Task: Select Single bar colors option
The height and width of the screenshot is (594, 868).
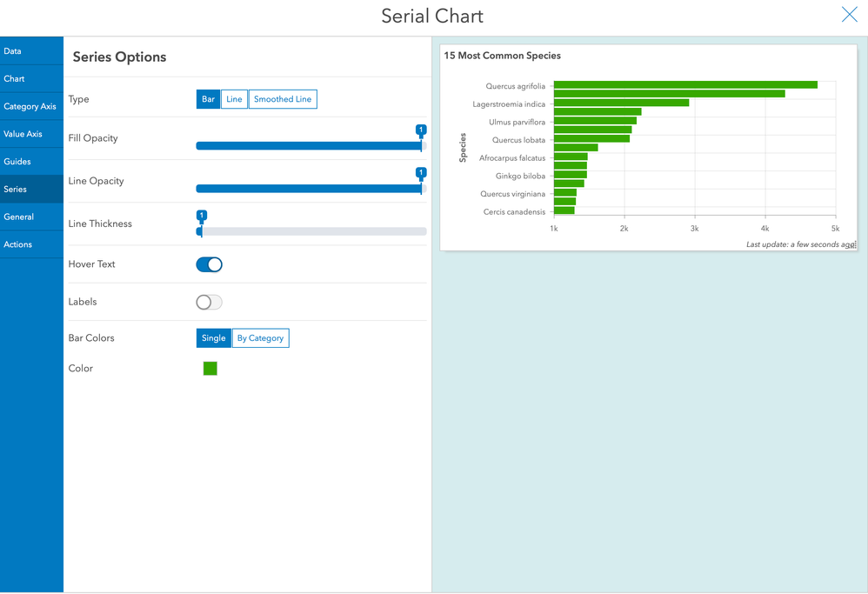Action: [214, 338]
